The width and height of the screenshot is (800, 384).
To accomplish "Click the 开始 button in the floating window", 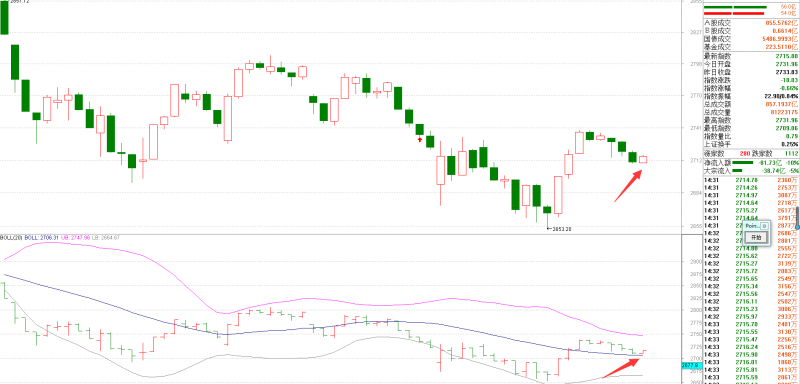I will pos(756,237).
